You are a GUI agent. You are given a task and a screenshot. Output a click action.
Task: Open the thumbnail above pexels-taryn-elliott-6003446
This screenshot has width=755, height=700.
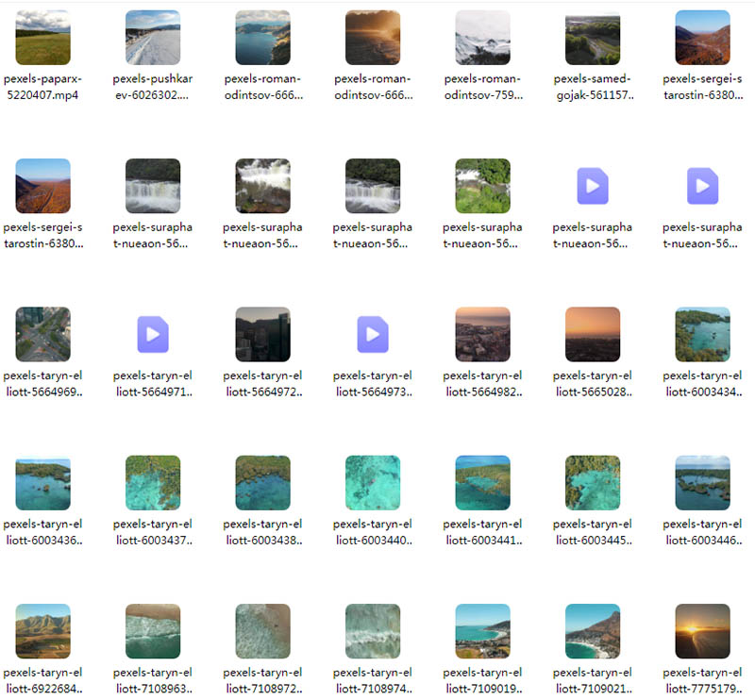click(x=702, y=483)
